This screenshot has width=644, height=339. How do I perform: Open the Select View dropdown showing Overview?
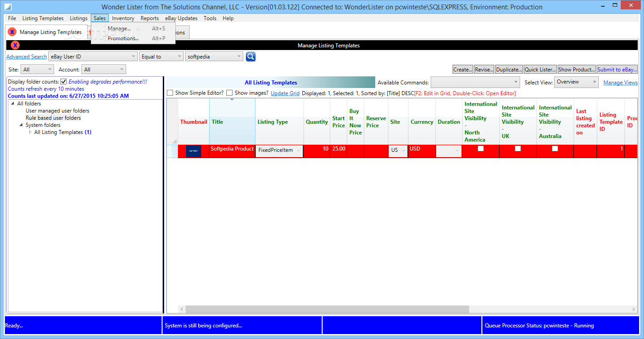pyautogui.click(x=576, y=82)
